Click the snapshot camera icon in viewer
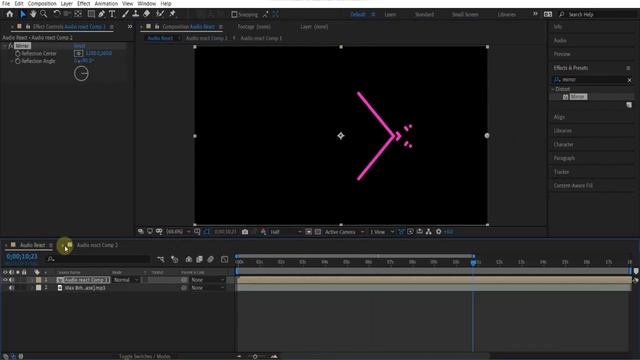The height and width of the screenshot is (360, 640). pyautogui.click(x=245, y=232)
